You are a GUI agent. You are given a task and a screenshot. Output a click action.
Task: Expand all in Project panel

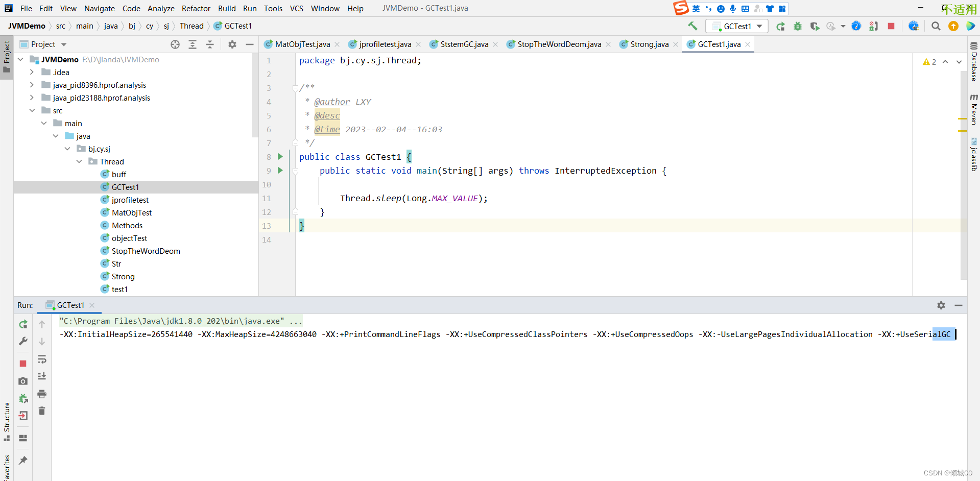coord(193,44)
